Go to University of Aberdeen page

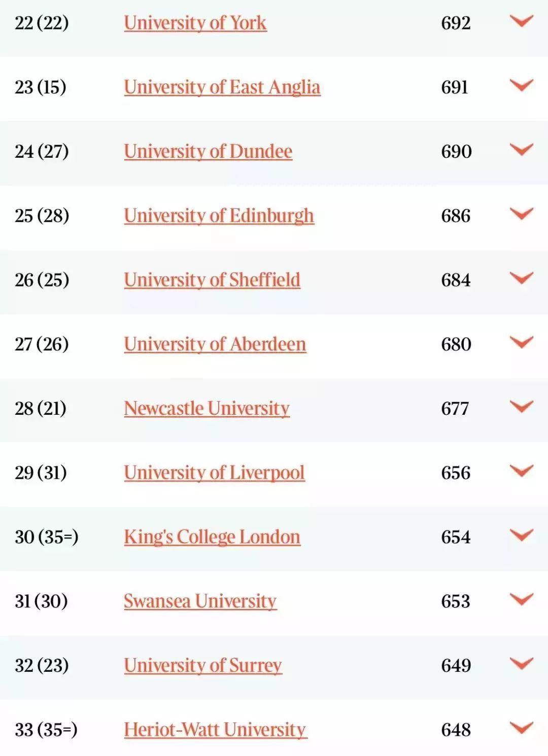(x=215, y=344)
